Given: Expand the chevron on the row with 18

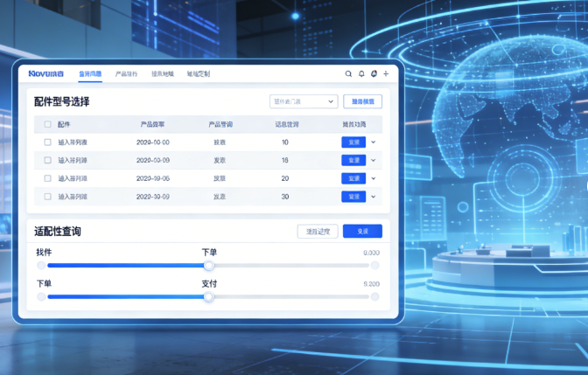Looking at the screenshot, I should pos(374,160).
